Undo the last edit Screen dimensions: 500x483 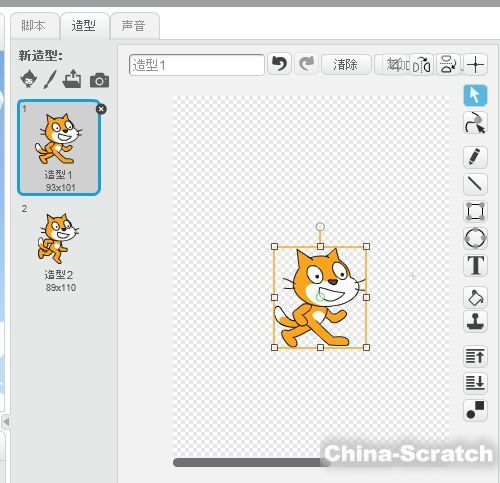pos(280,64)
